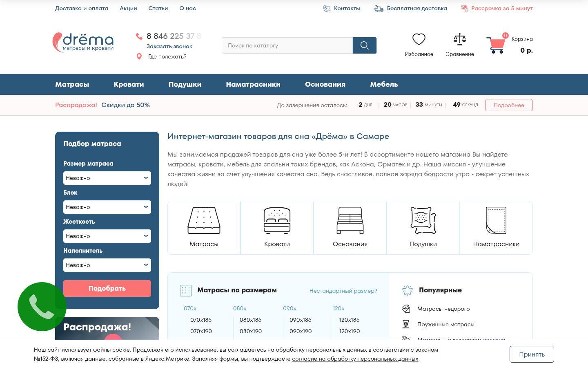Open the Наматрасники navigation menu

253,84
